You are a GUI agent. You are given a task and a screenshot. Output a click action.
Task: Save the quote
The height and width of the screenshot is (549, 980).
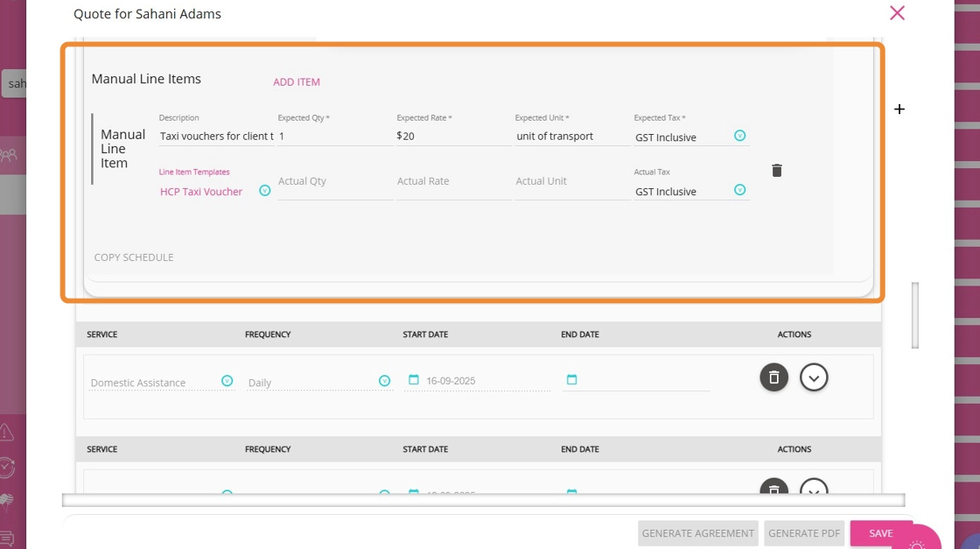point(880,533)
